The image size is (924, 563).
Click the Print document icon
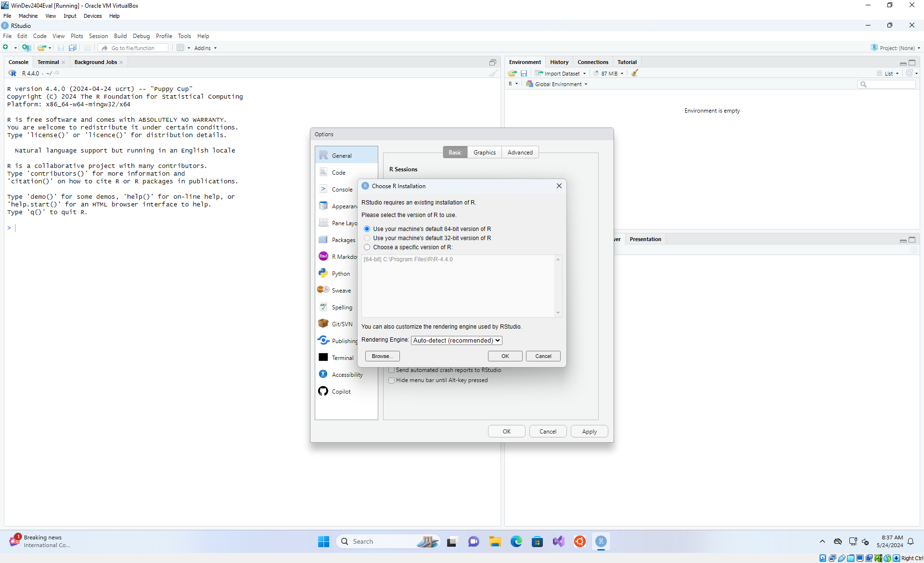pos(88,48)
